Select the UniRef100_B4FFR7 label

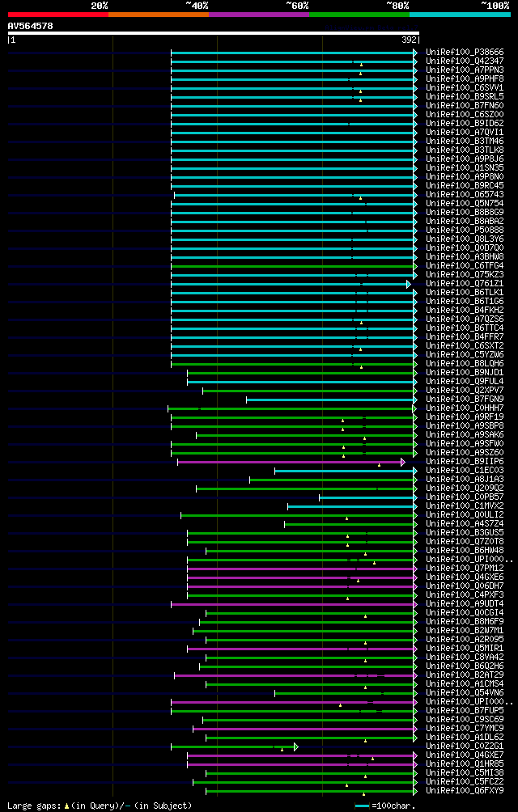point(465,336)
